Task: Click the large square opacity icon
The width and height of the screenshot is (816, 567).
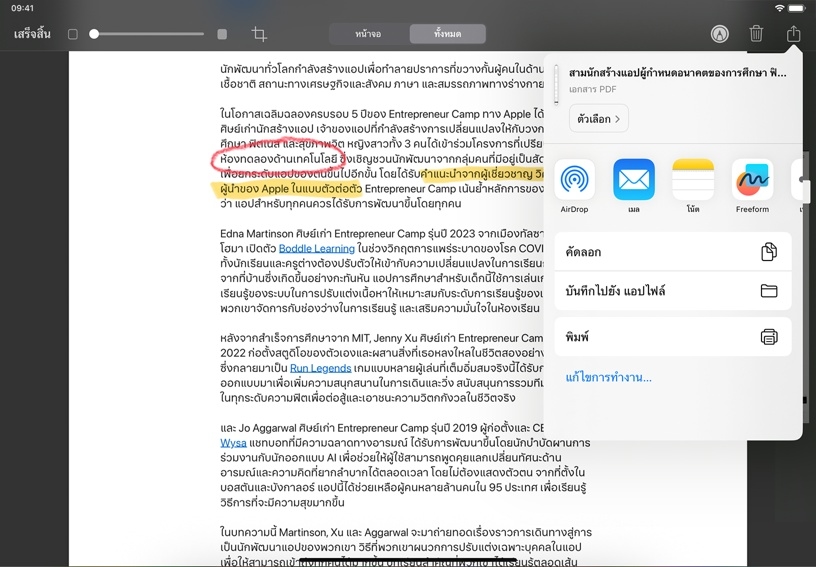Action: pyautogui.click(x=222, y=34)
